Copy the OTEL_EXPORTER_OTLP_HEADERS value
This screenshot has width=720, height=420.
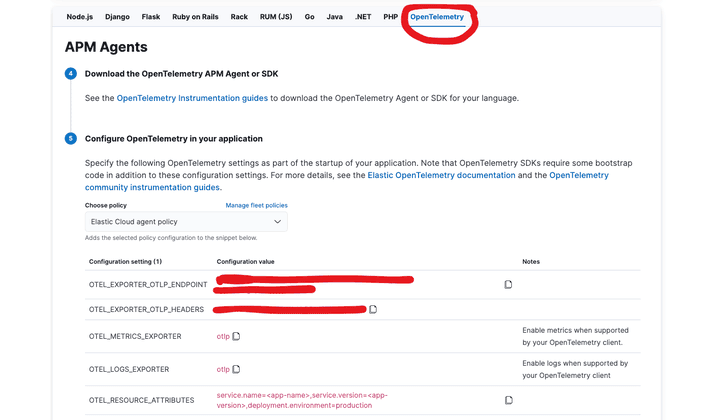point(373,310)
